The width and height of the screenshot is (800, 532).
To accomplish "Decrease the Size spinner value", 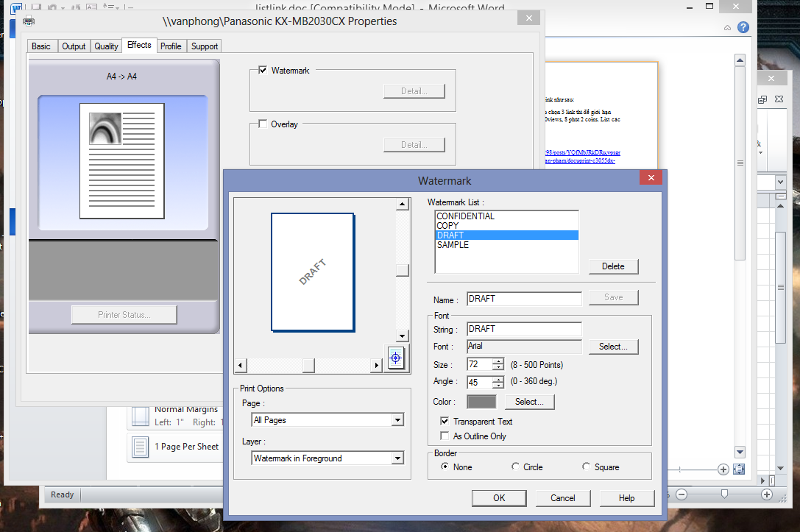I will [498, 367].
